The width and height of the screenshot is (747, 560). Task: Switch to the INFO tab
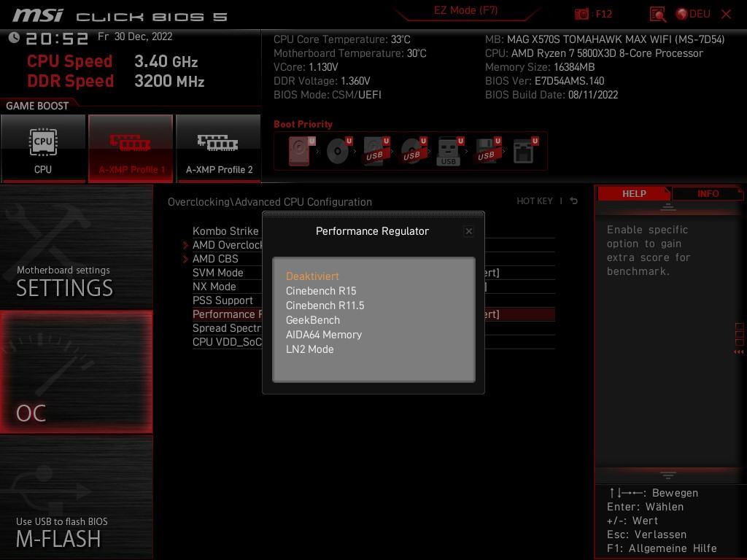tap(708, 194)
